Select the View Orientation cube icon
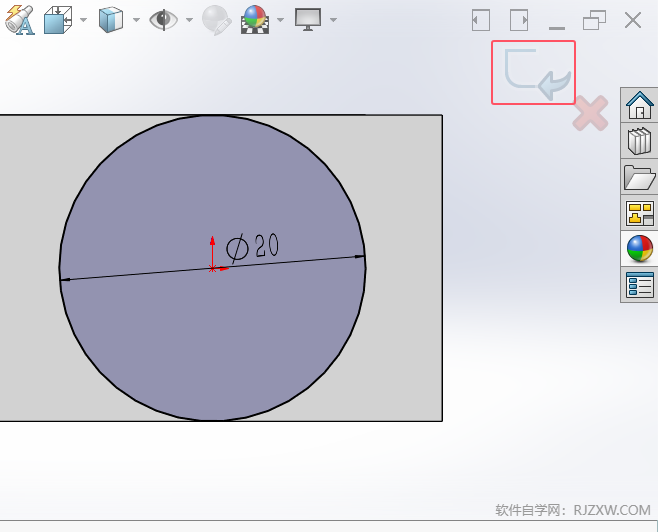 tap(58, 20)
